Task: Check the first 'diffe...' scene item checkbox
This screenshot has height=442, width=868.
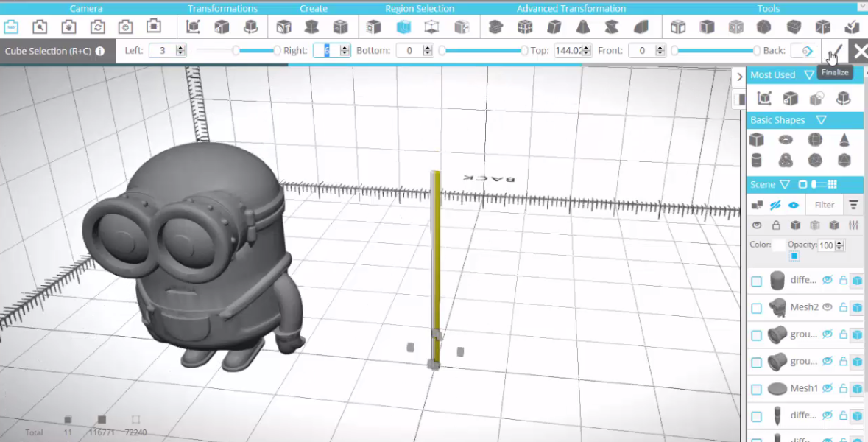Action: point(756,281)
